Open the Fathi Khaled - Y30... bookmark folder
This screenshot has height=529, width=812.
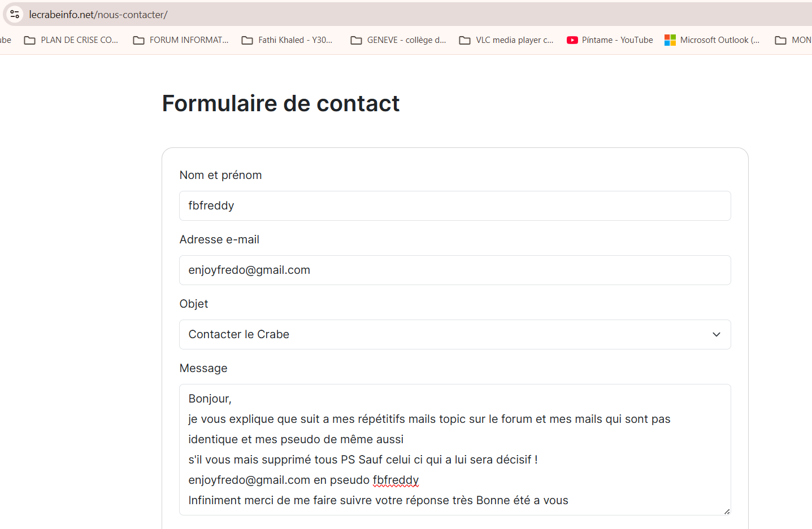tap(287, 40)
